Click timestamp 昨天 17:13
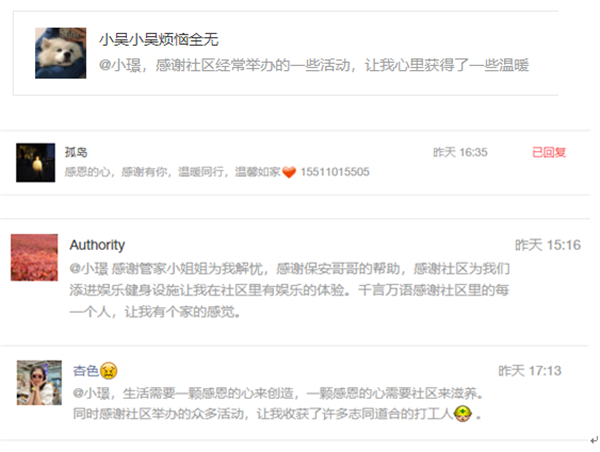Screen dimensions: 600x452 click(x=530, y=370)
